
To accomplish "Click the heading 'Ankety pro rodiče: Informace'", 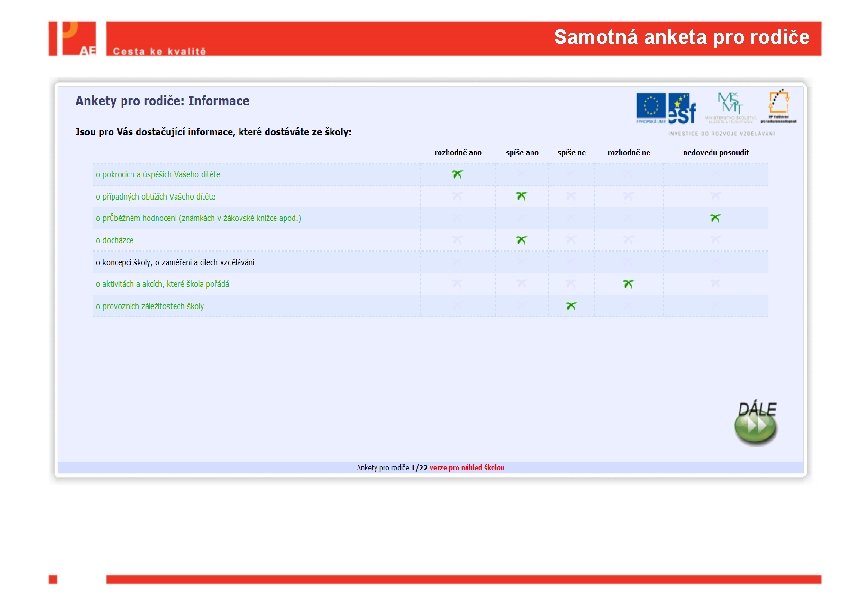I will pos(162,101).
